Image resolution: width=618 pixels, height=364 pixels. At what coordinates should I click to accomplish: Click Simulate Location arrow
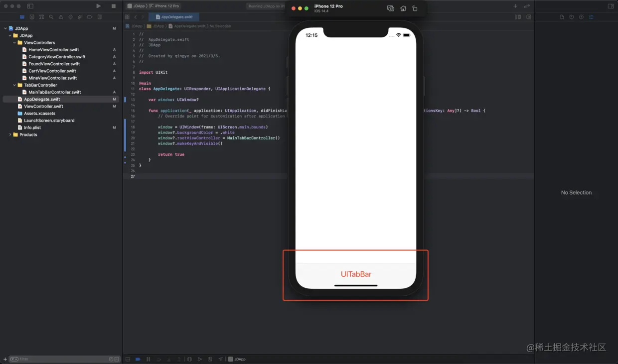(x=220, y=359)
